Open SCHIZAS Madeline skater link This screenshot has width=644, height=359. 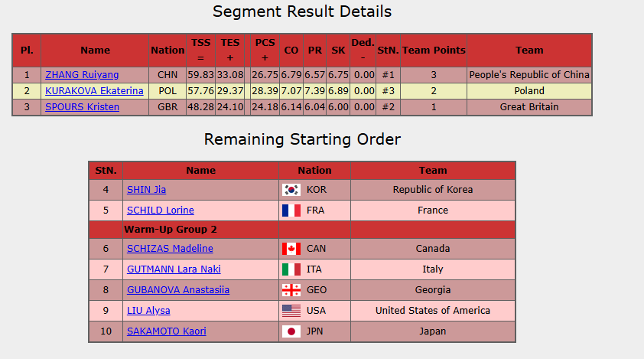(x=170, y=249)
